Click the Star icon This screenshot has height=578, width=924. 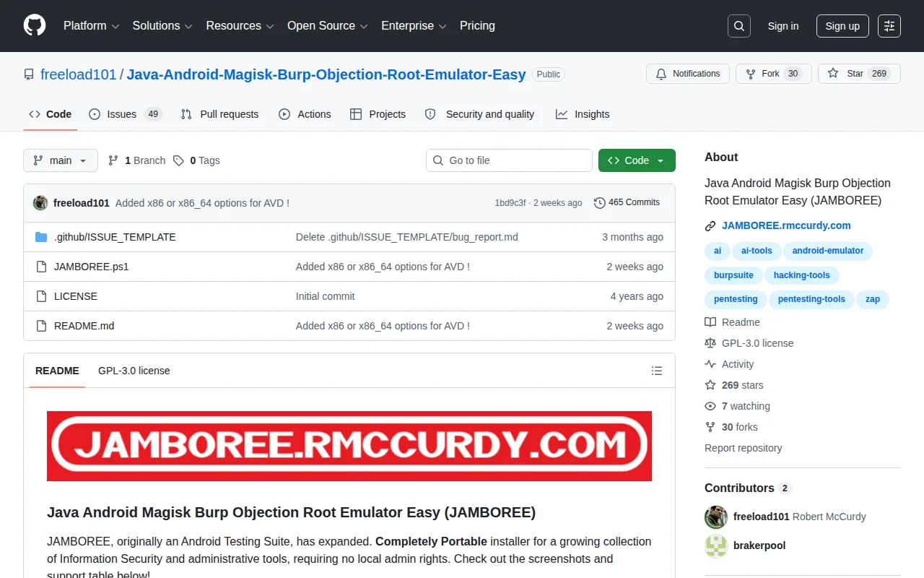click(x=833, y=74)
